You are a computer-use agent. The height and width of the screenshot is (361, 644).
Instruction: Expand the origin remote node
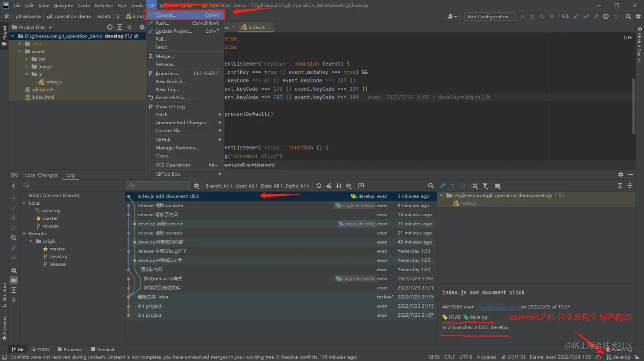click(30, 241)
